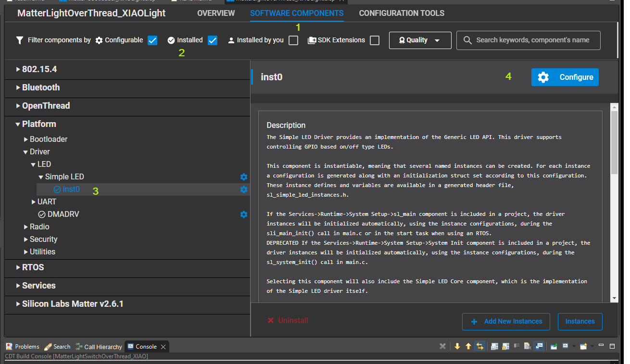Viewport: 630px width, 364px height.
Task: Click the gray X at console toolbar start
Action: pyautogui.click(x=442, y=346)
